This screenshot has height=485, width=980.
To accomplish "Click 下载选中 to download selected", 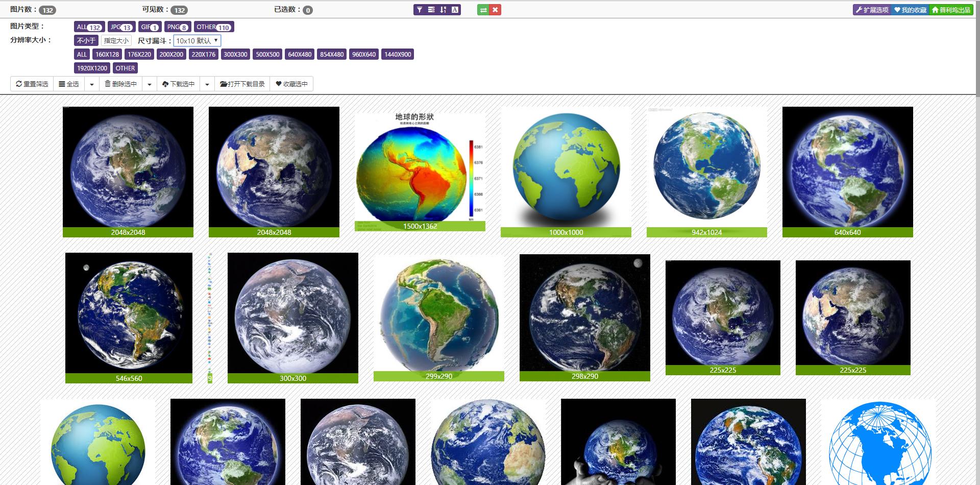I will [x=179, y=84].
